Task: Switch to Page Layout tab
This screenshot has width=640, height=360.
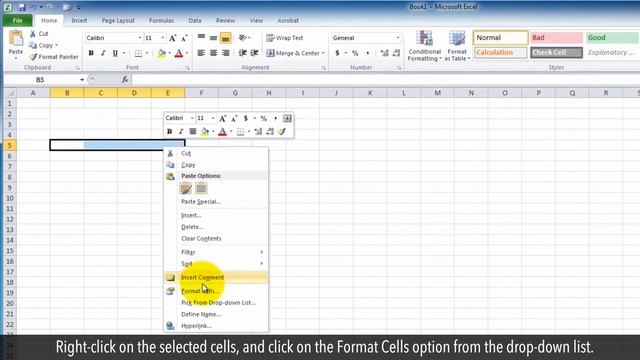Action: (x=118, y=20)
